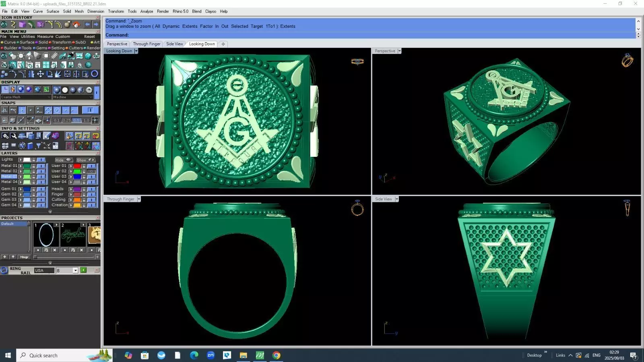Click the Show layers button
This screenshot has height=362, width=644.
(x=86, y=160)
